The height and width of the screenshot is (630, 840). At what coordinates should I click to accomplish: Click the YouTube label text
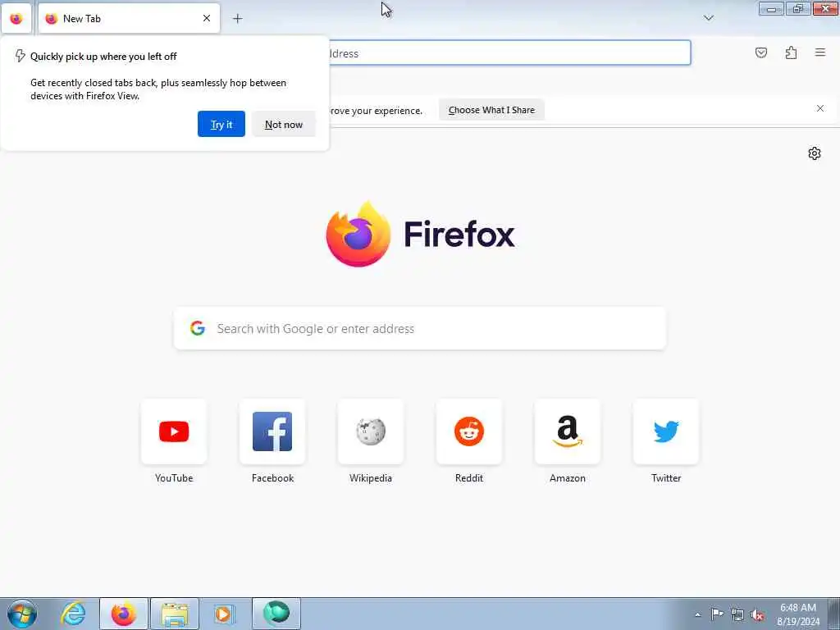pos(174,478)
